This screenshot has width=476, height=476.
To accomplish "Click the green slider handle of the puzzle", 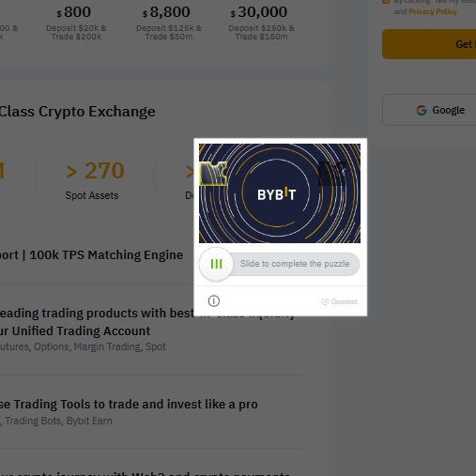I will 216,264.
